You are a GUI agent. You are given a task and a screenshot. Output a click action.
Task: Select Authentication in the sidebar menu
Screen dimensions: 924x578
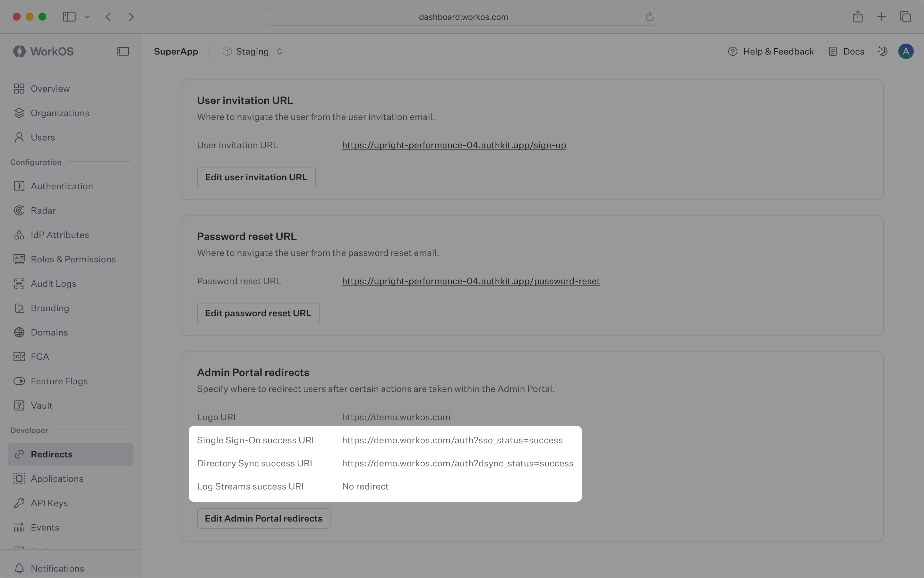click(x=62, y=186)
